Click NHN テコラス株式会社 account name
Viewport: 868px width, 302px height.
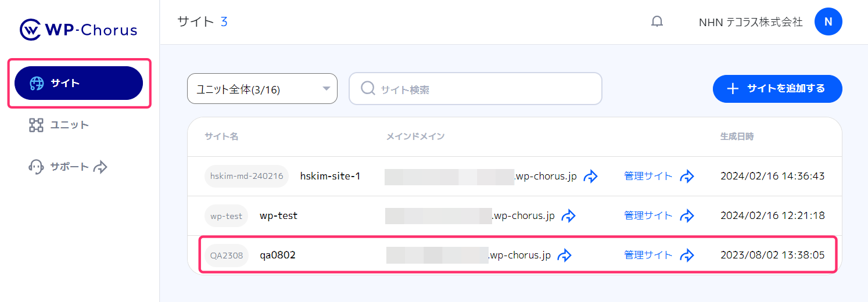[751, 22]
